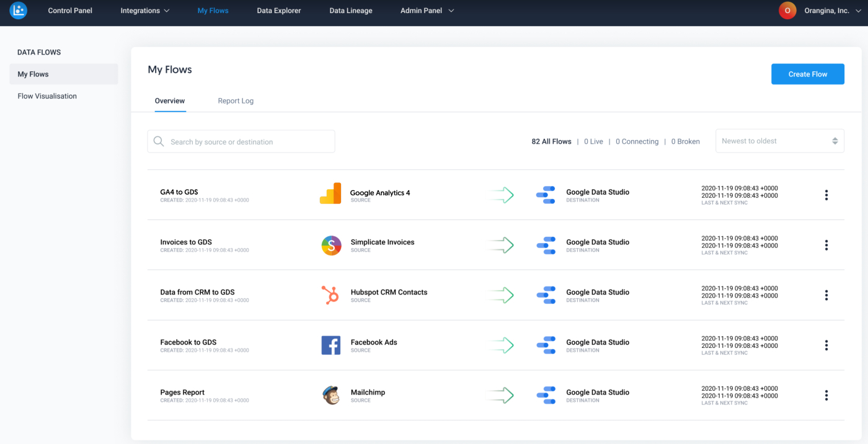Click the Google Analytics 4 source icon

(x=330, y=194)
